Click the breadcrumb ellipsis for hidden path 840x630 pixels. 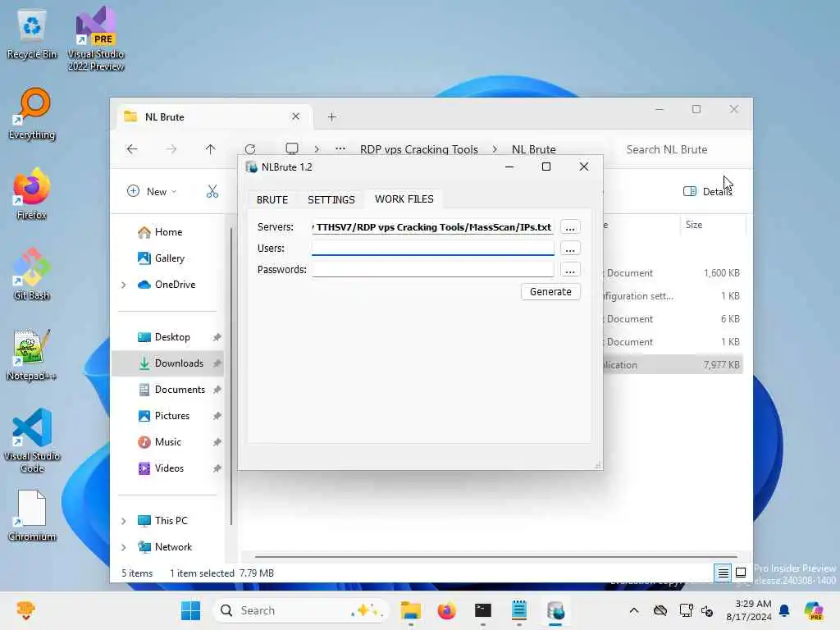(340, 149)
